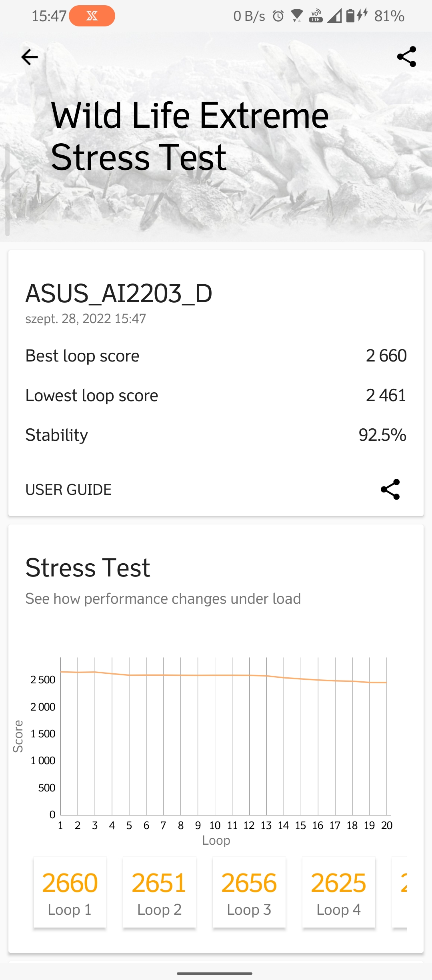Tap the orange X status bar icon
The width and height of the screenshot is (432, 980).
tap(92, 16)
